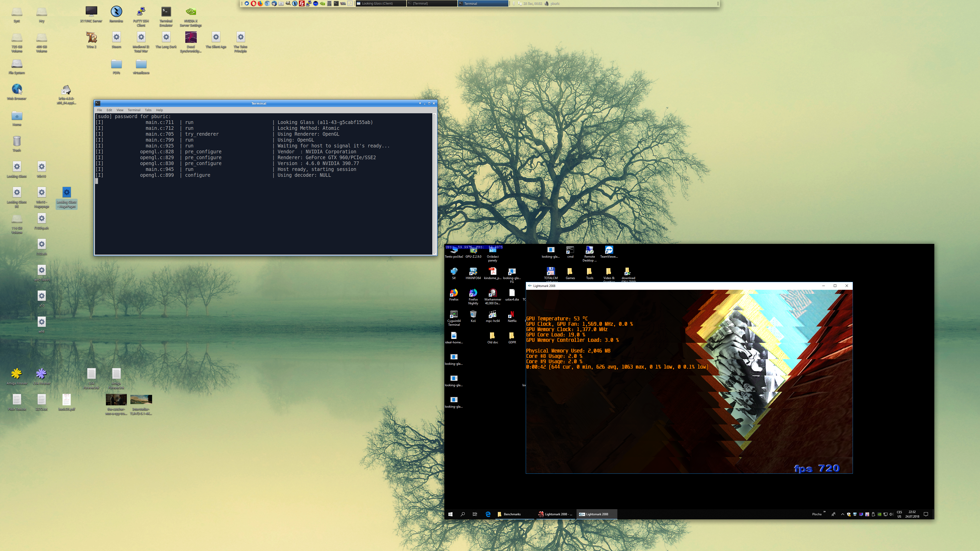
Task: Expand hidden tray icons in guest taskbar
Action: [x=843, y=515]
